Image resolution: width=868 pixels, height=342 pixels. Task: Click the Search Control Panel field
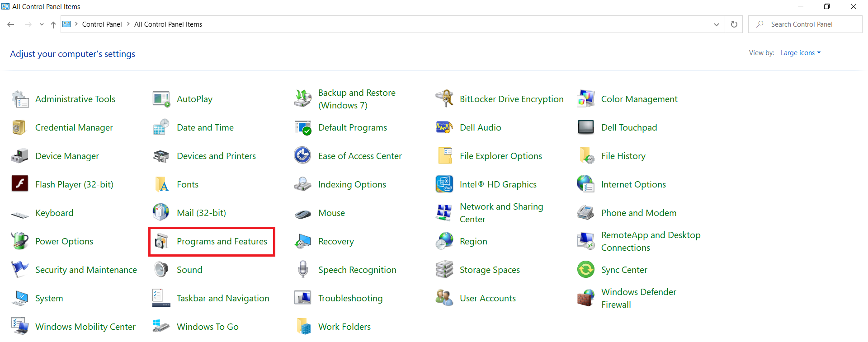coord(805,24)
